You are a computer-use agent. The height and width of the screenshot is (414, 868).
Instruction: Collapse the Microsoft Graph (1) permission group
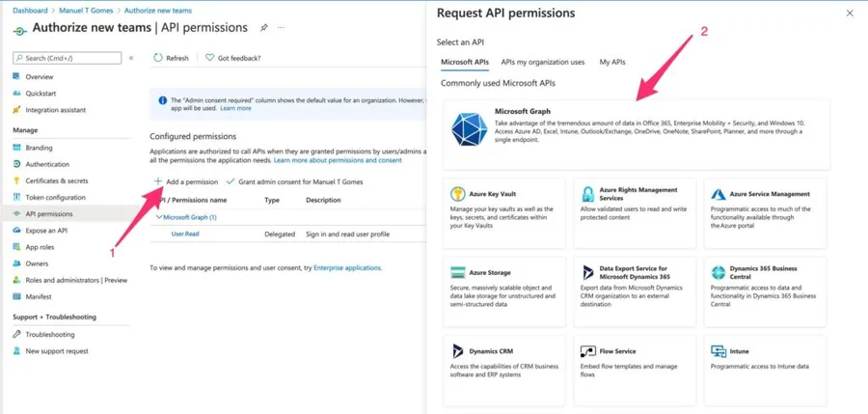click(x=160, y=217)
